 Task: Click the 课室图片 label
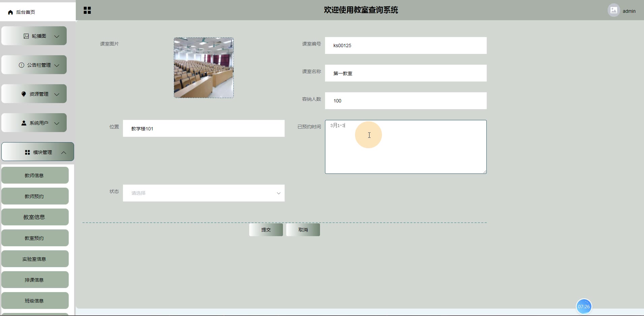(109, 44)
